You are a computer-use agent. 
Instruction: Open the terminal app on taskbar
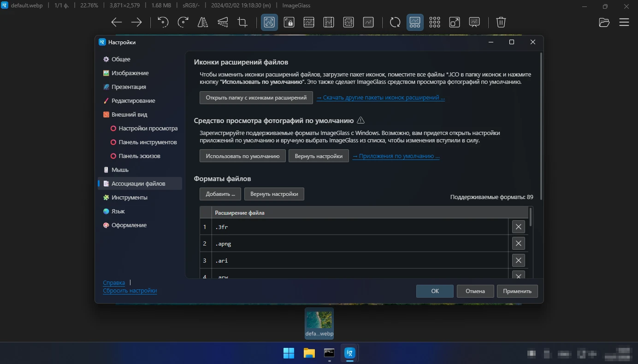coord(329,353)
